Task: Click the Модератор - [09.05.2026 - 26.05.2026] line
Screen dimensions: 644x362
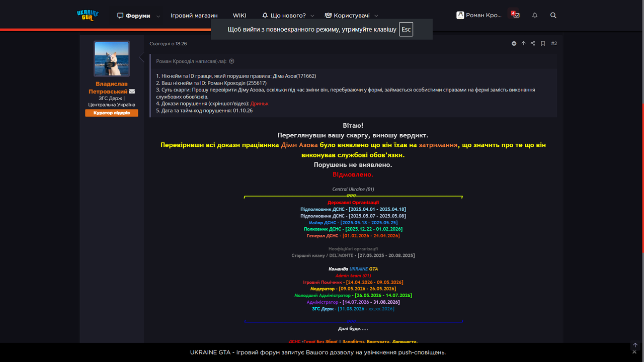Action: pos(353,289)
